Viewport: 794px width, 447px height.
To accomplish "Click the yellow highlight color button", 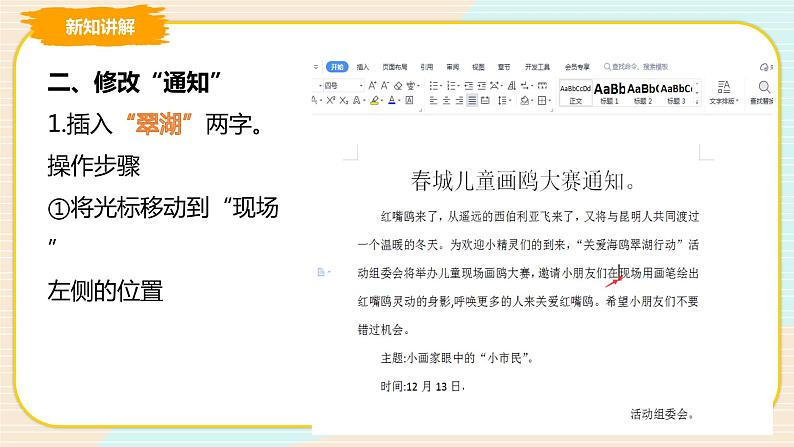I will pyautogui.click(x=374, y=100).
